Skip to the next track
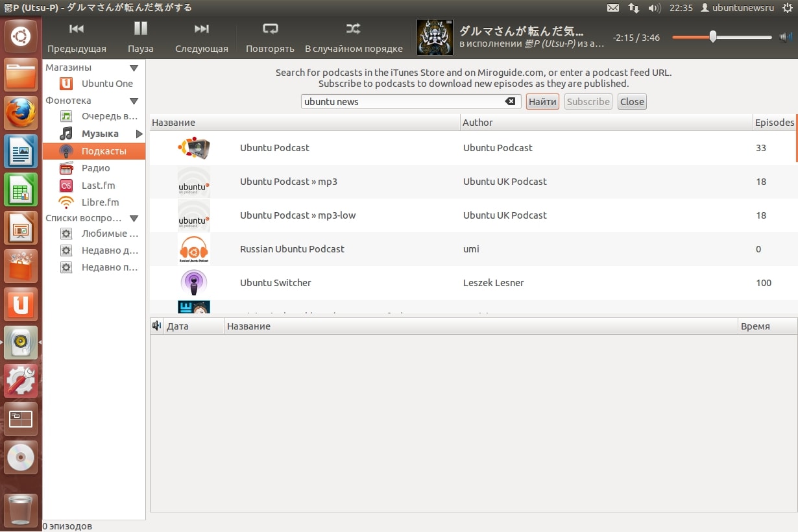The height and width of the screenshot is (532, 798). coord(202,38)
